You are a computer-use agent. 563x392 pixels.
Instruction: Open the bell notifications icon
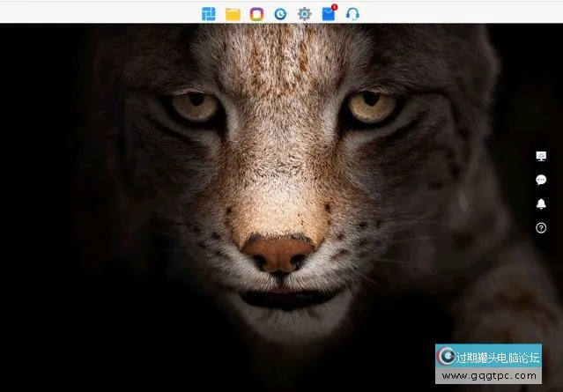click(541, 203)
